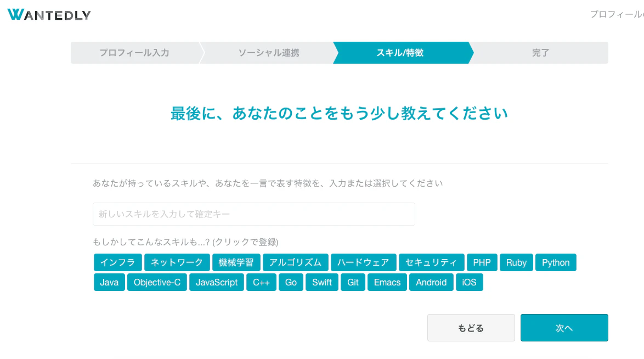
Task: Click the instruction text あなたが持っているスキルや…
Action: (268, 183)
